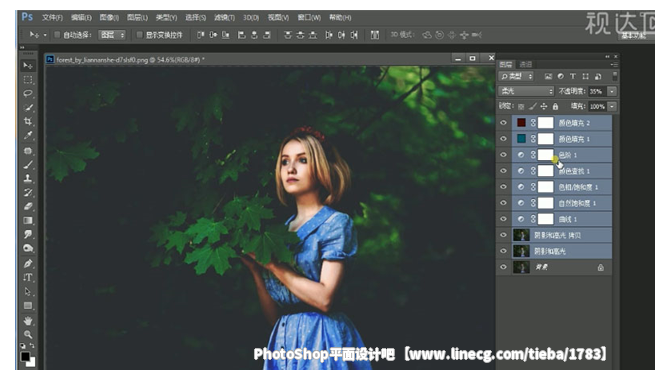
Task: Select the Move tool in the toolbox
Action: click(28, 65)
